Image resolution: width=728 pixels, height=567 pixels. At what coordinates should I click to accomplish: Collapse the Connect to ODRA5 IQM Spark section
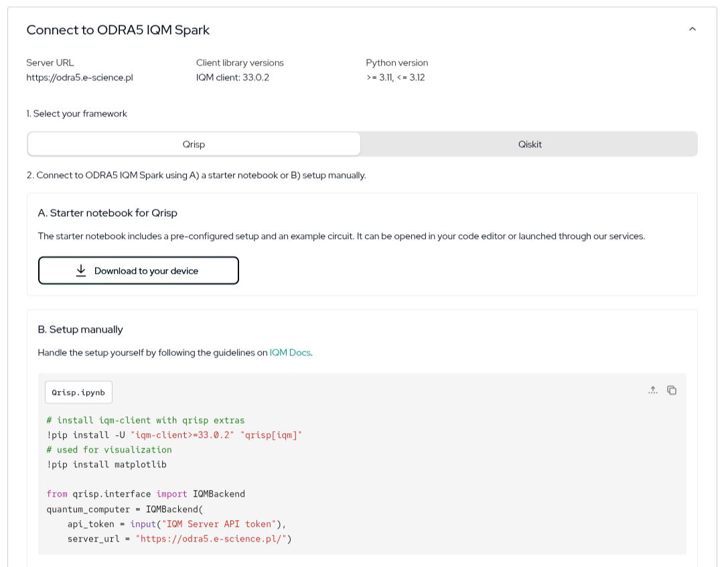coord(693,29)
